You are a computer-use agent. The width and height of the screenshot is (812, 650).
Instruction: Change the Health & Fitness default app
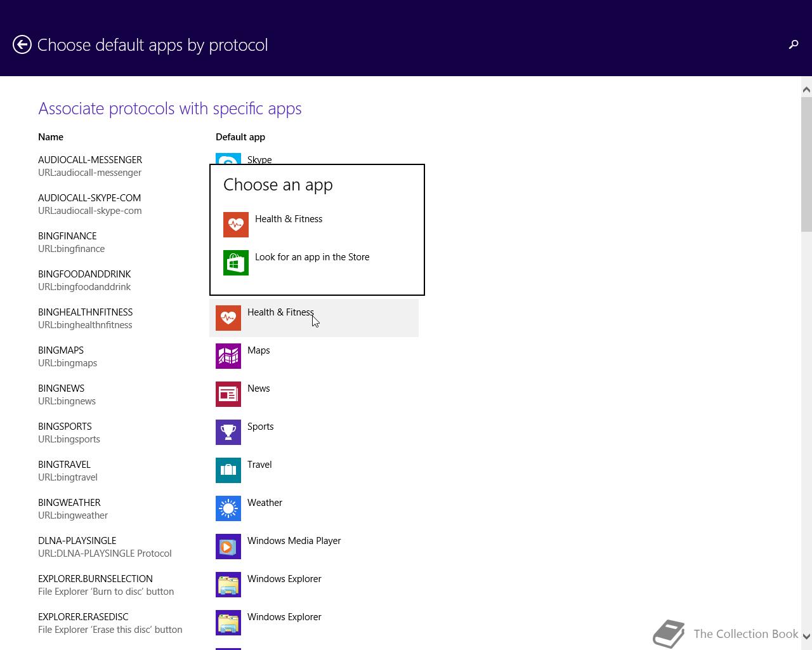coord(314,318)
